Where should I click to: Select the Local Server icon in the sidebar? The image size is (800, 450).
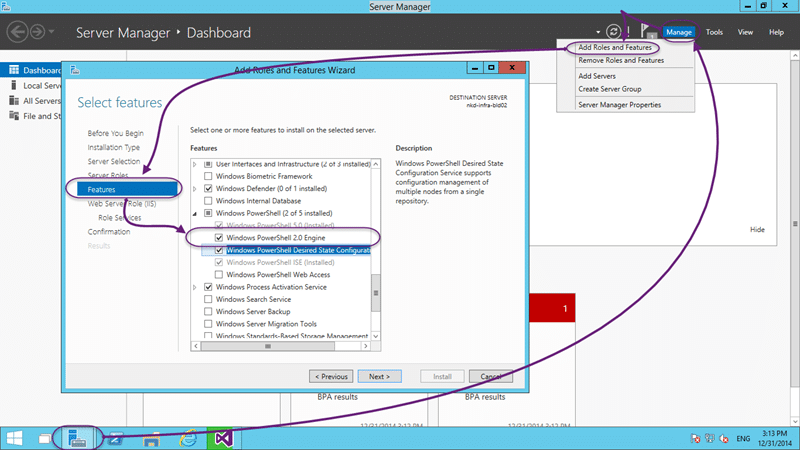point(14,85)
